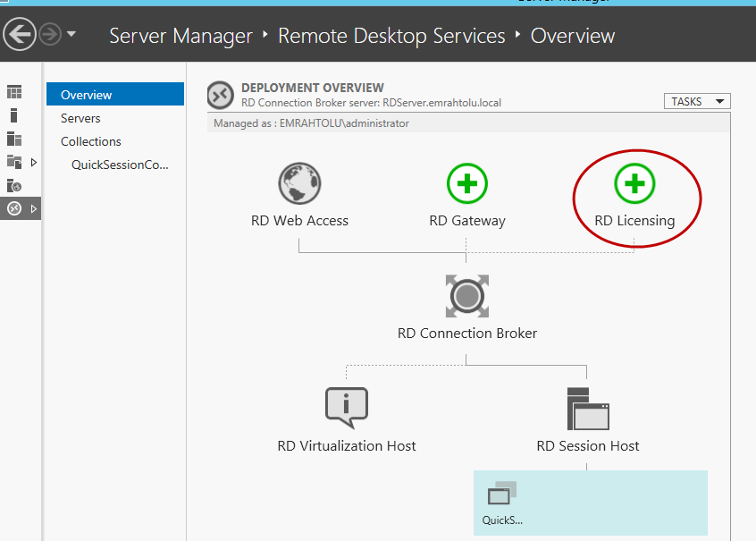Open the TASKS dropdown menu
756x541 pixels.
[x=697, y=101]
